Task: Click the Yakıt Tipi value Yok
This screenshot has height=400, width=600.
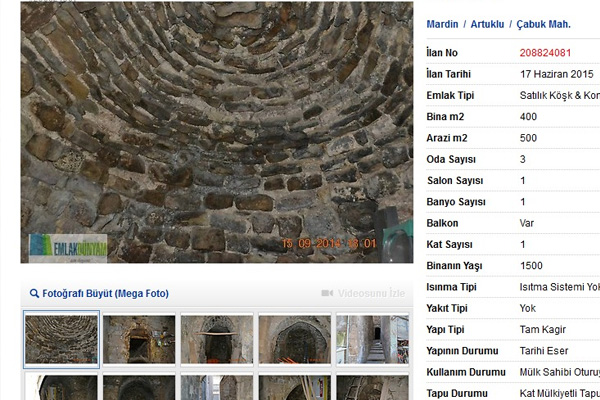Action: point(528,308)
